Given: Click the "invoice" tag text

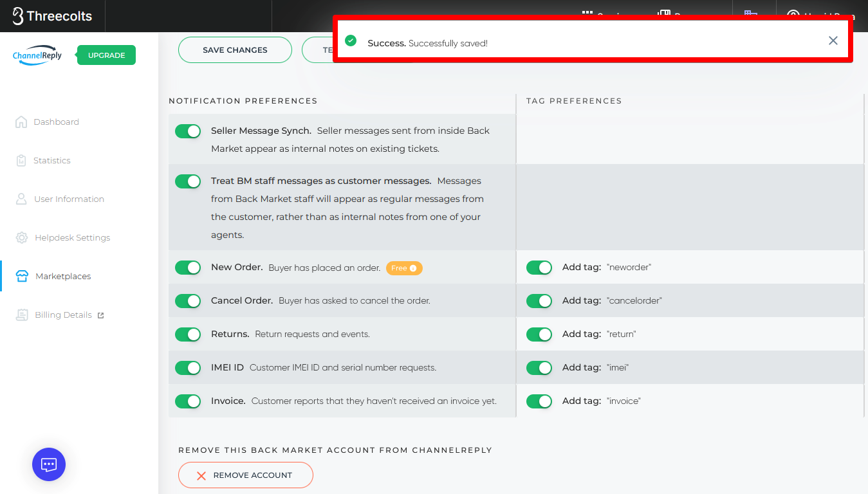Looking at the screenshot, I should point(623,401).
